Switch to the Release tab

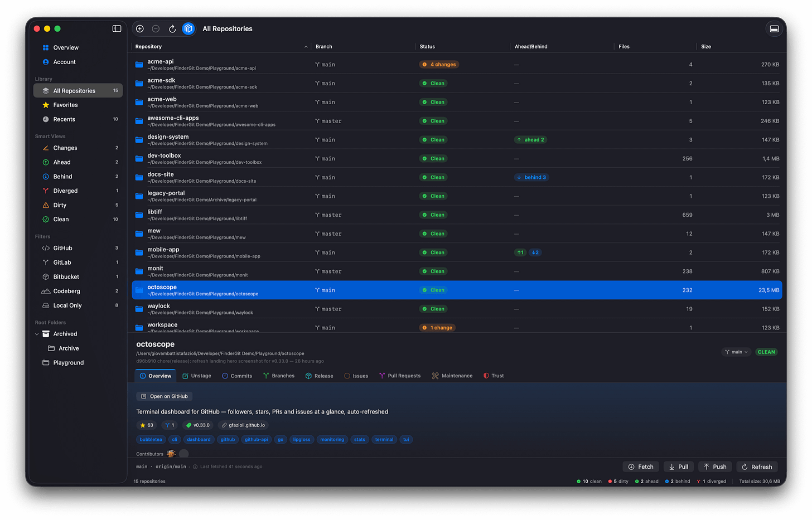pos(320,376)
